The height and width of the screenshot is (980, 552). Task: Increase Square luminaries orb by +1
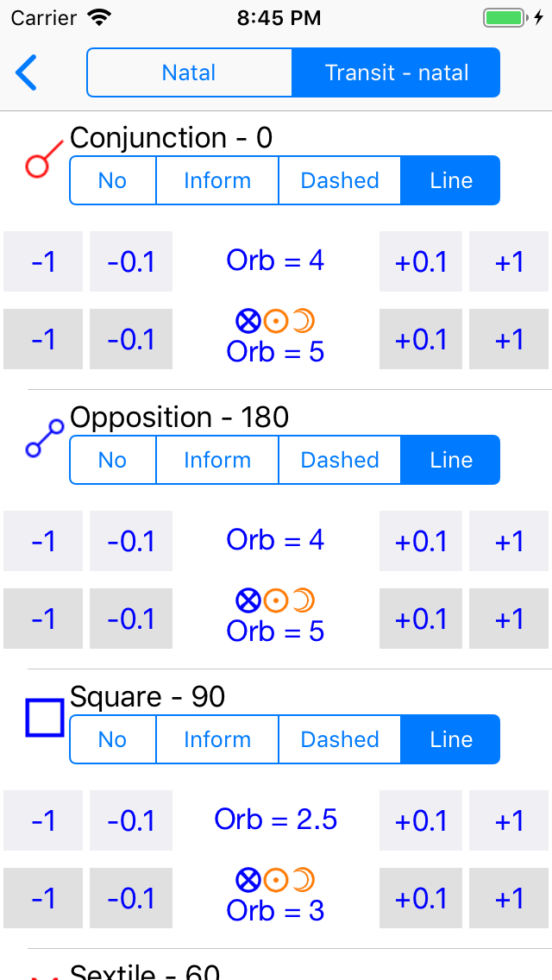509,898
